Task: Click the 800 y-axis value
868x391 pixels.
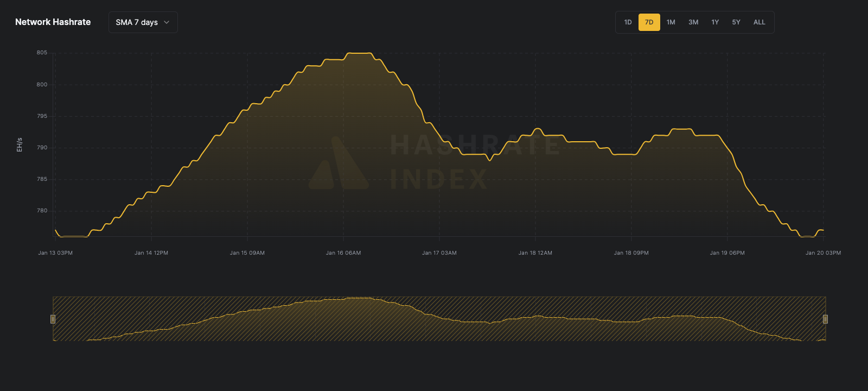Action: coord(42,85)
